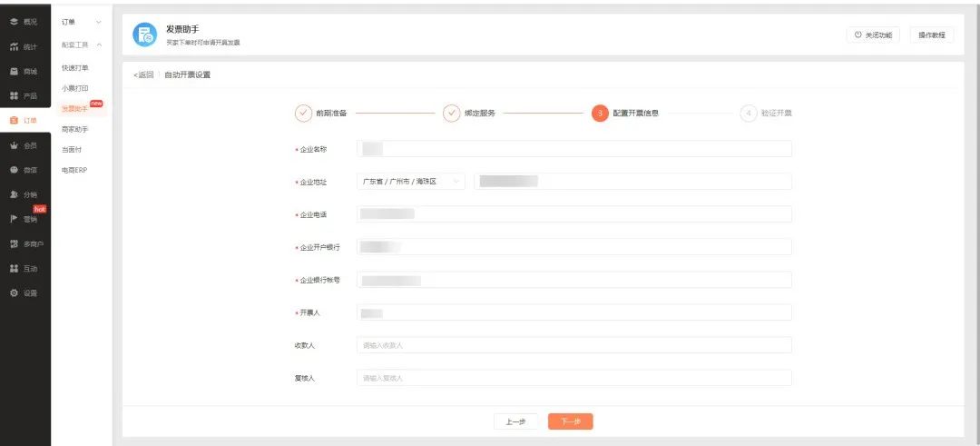Image resolution: width=980 pixels, height=446 pixels.
Task: Go to 商城 mall section
Action: [24, 71]
